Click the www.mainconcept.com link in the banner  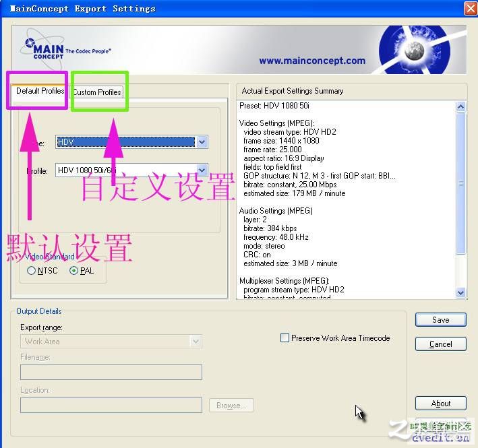[x=312, y=61]
